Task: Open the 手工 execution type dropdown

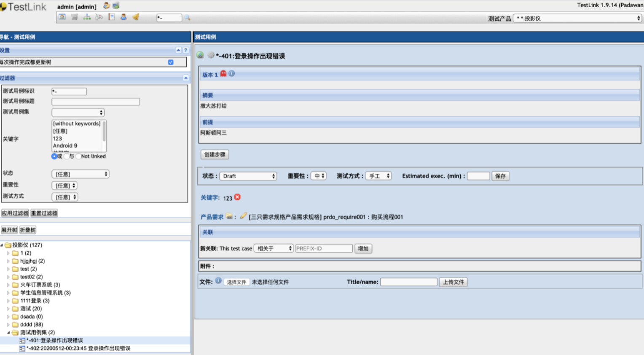Action: (x=378, y=176)
